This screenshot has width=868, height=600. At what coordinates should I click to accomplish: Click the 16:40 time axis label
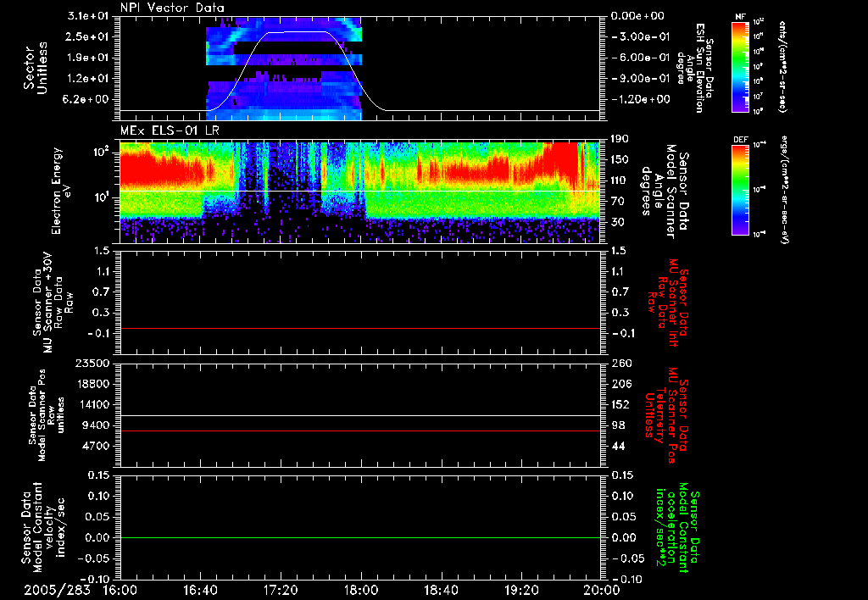click(200, 591)
